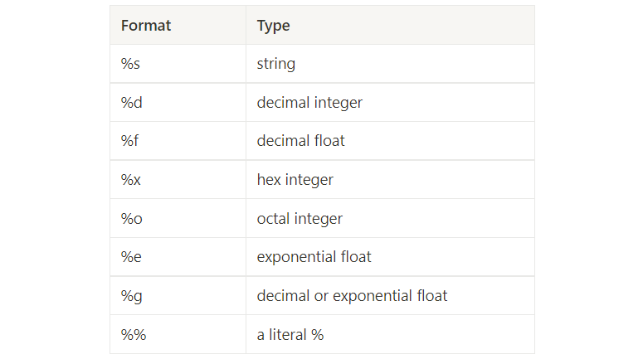Click the Format column header
This screenshot has width=643, height=364.
click(x=178, y=25)
